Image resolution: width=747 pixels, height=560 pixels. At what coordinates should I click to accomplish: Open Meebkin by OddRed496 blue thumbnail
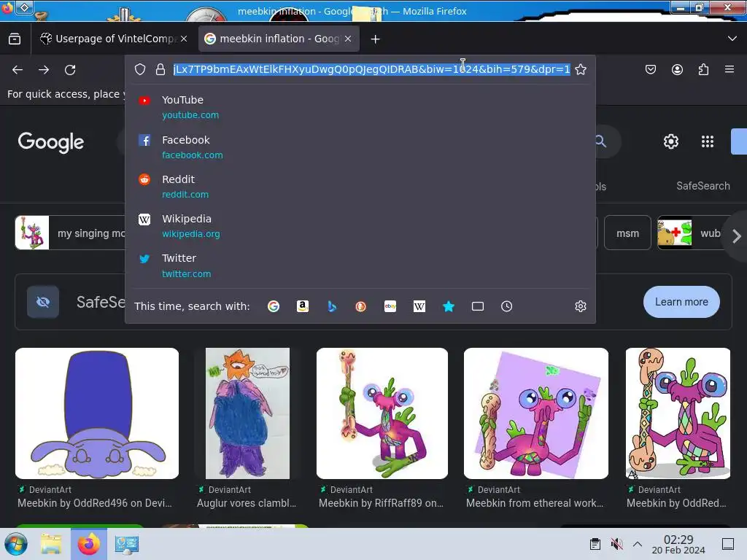click(97, 413)
